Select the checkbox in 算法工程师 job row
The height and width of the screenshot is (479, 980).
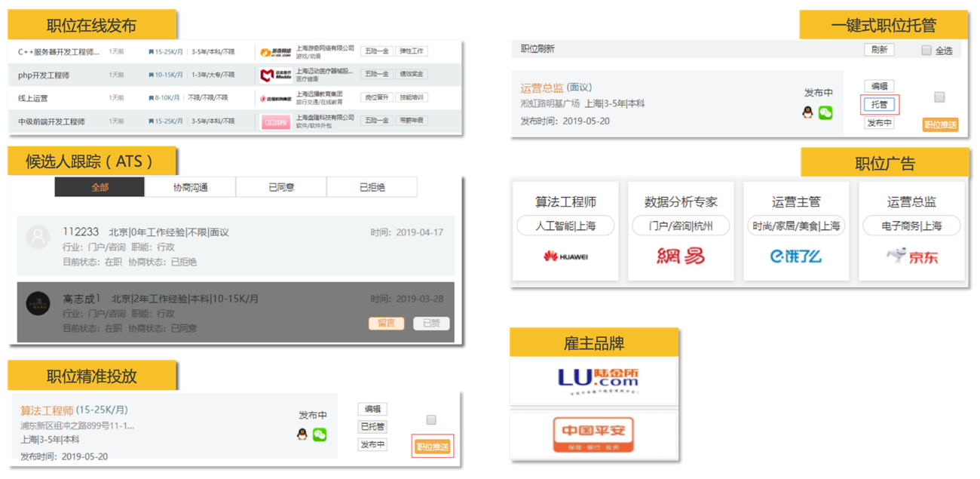coord(431,419)
